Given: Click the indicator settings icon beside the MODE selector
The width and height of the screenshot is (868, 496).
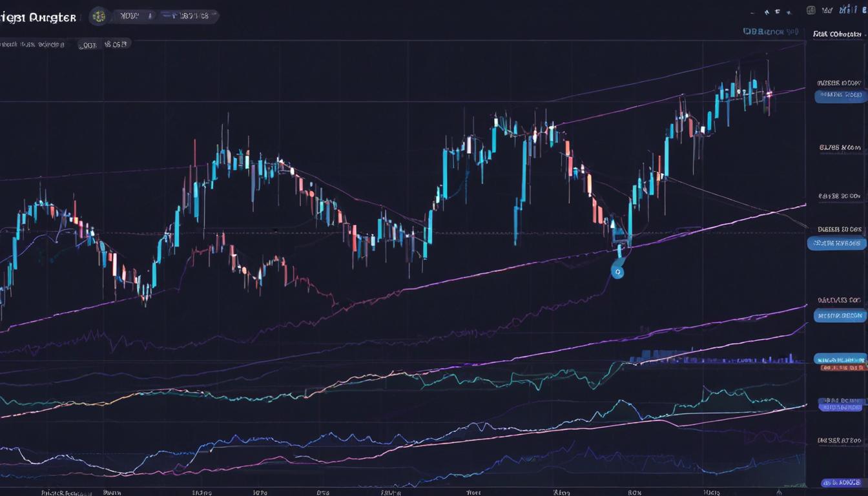Looking at the screenshot, I should click(x=150, y=16).
